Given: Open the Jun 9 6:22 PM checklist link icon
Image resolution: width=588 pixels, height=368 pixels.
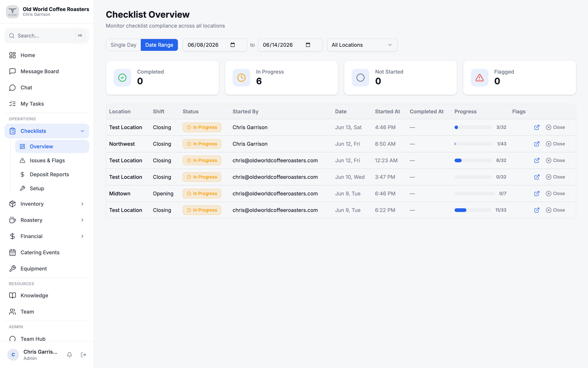Looking at the screenshot, I should click(x=537, y=210).
